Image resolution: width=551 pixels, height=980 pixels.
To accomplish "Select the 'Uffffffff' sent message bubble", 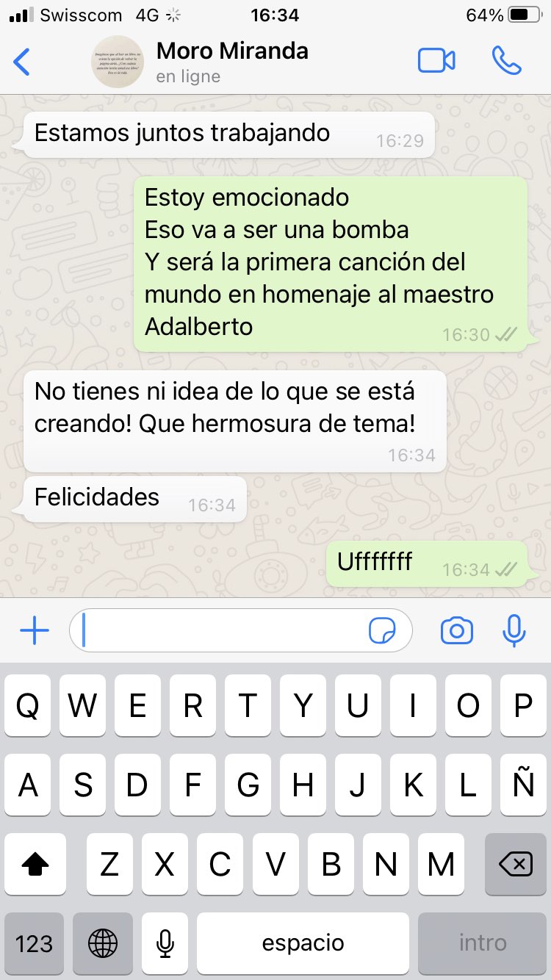I will tap(427, 564).
